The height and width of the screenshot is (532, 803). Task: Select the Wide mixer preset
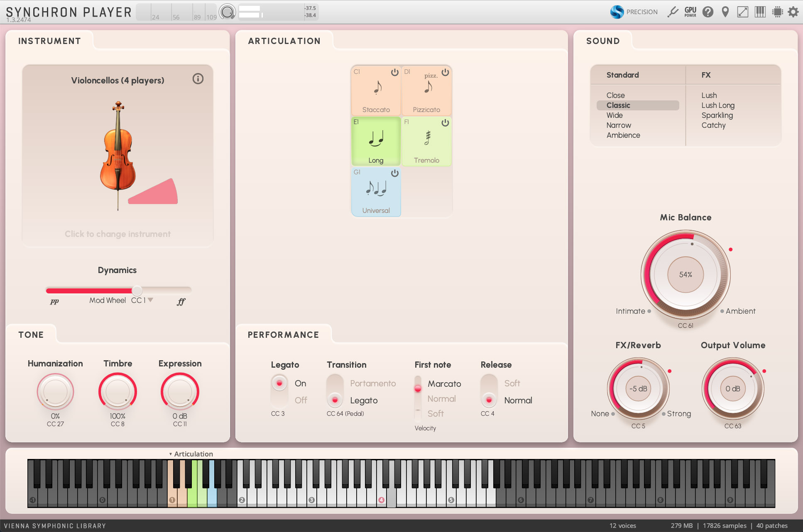click(614, 115)
